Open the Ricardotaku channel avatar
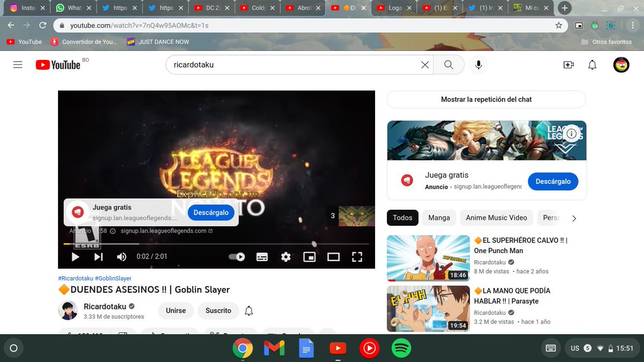644x362 pixels. pos(68,311)
